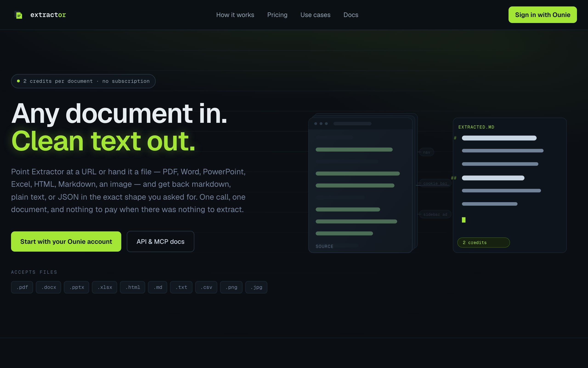The image size is (588, 368).
Task: Click Sign in with Ounie button
Action: (x=543, y=15)
